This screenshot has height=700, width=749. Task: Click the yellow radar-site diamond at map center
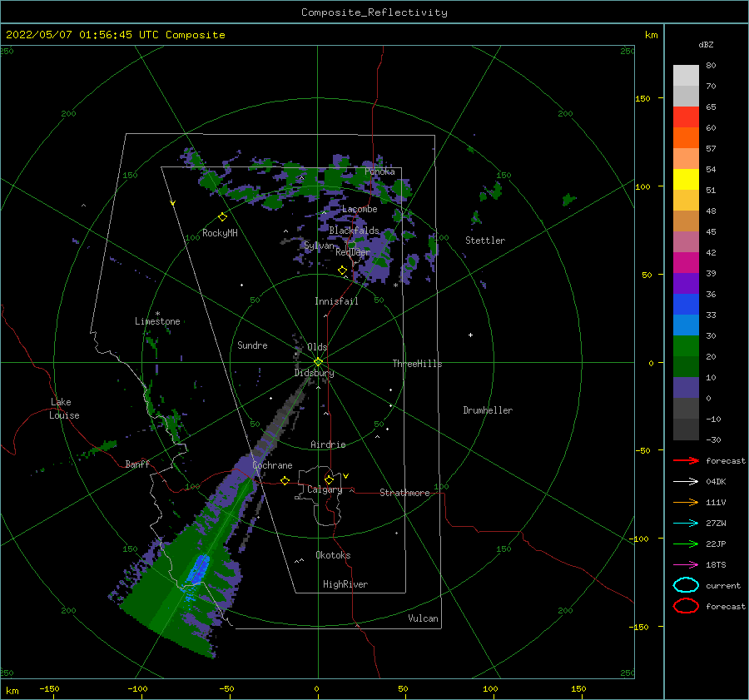coord(318,362)
